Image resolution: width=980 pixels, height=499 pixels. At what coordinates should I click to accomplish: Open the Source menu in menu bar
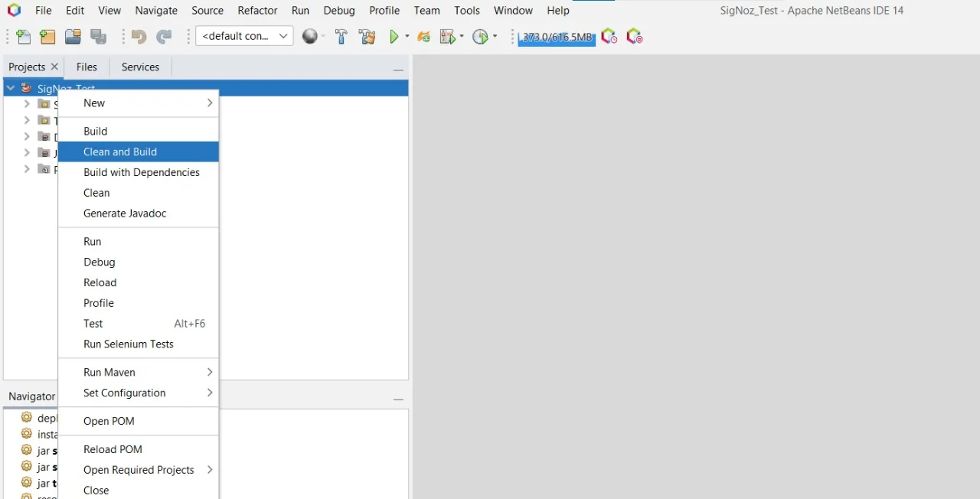point(207,10)
